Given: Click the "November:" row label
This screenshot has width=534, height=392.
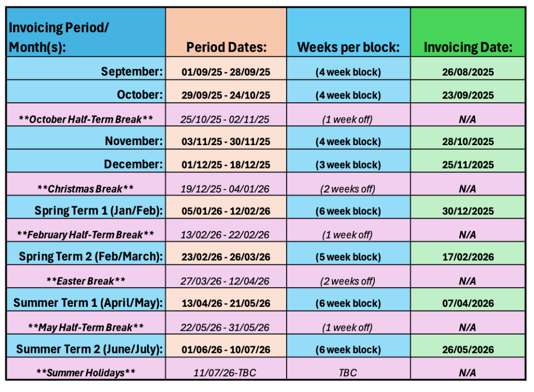Looking at the screenshot, I should coord(134,141).
